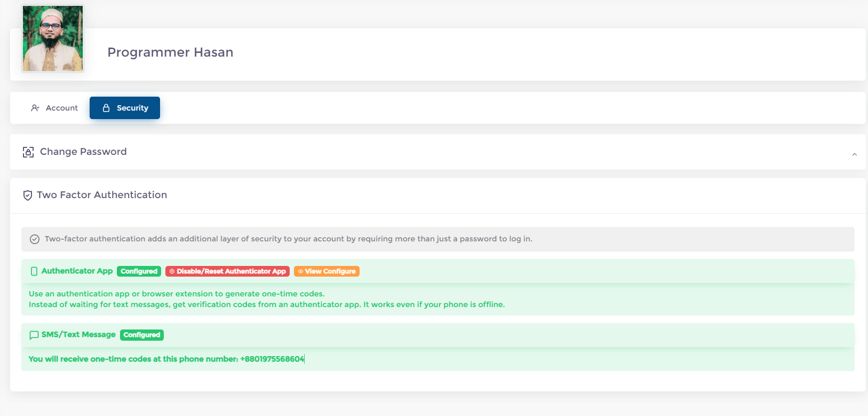Click the Configured badge next to SMS/Text Message
This screenshot has height=416, width=868.
pyautogui.click(x=142, y=335)
